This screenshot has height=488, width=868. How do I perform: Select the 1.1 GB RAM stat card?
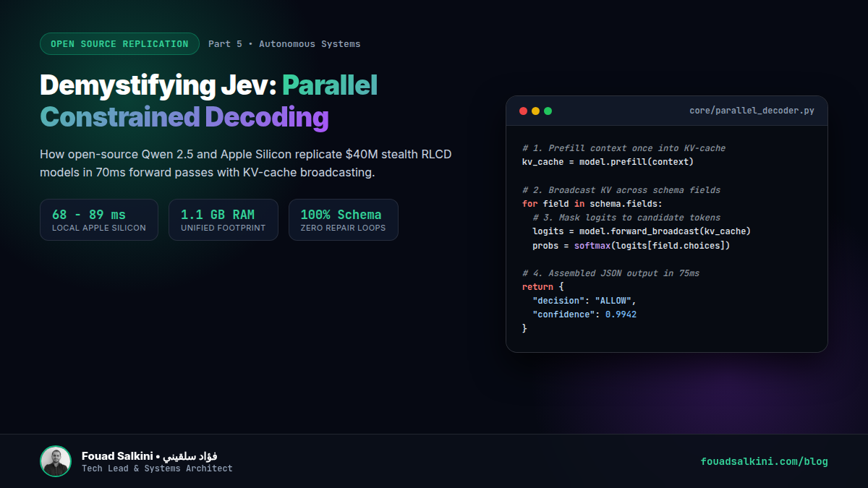point(224,220)
